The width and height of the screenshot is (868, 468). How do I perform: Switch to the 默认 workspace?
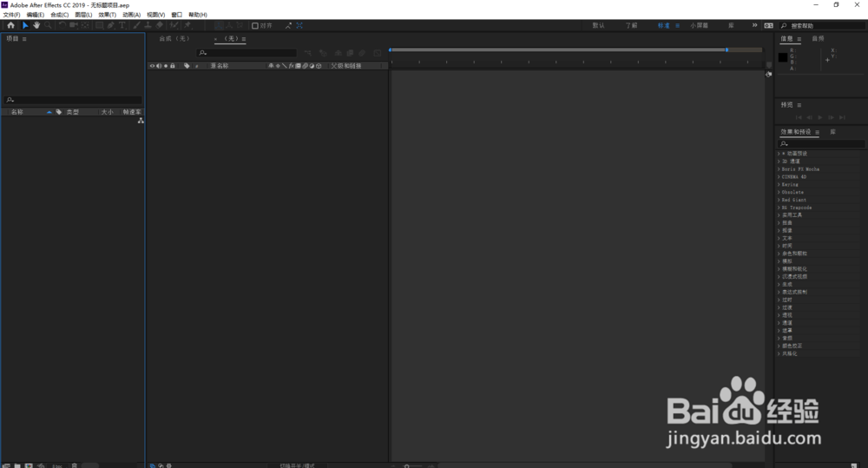[x=598, y=25]
